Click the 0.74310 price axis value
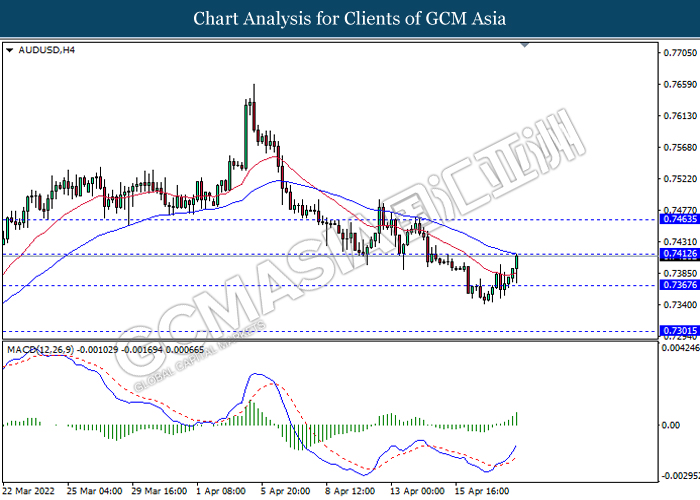This screenshot has height=500, width=700. (680, 242)
